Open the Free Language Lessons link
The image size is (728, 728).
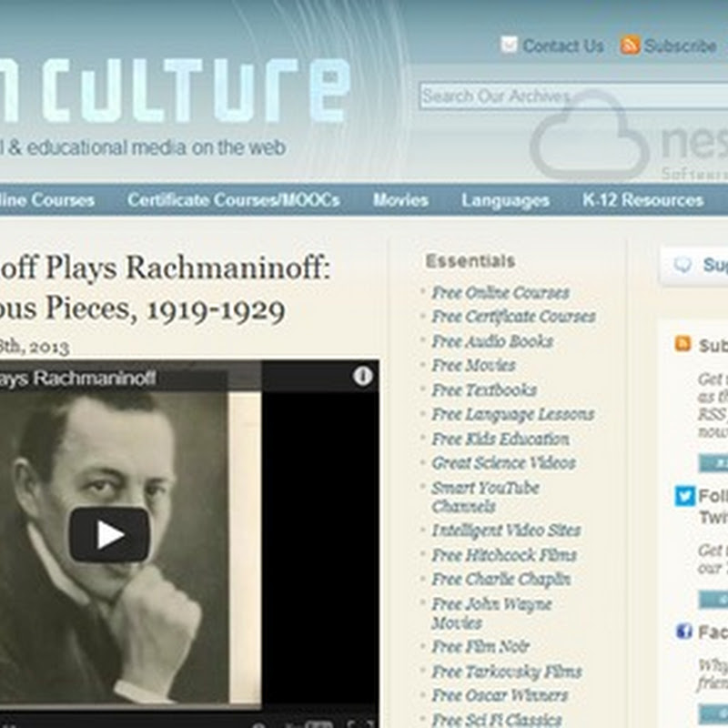coord(513,414)
